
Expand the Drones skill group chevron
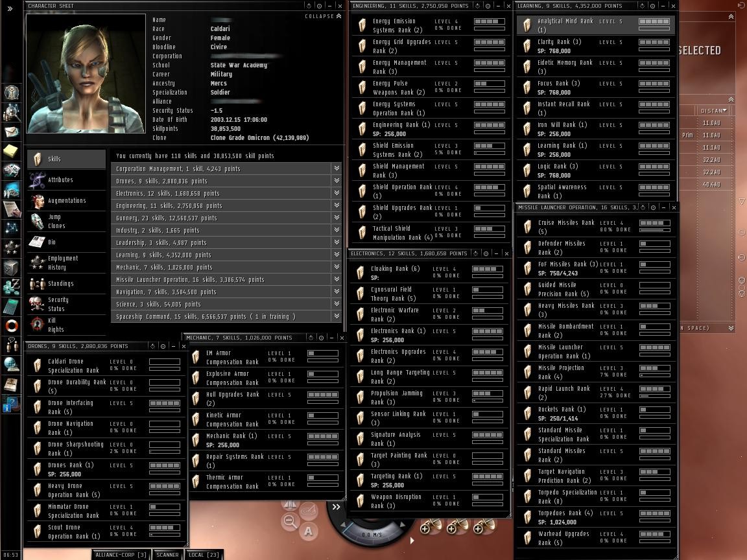337,181
